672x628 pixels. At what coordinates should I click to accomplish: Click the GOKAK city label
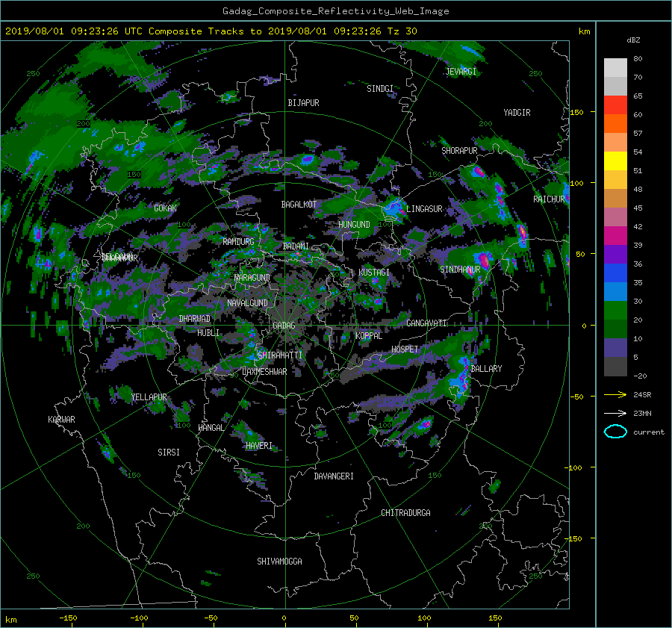click(166, 208)
